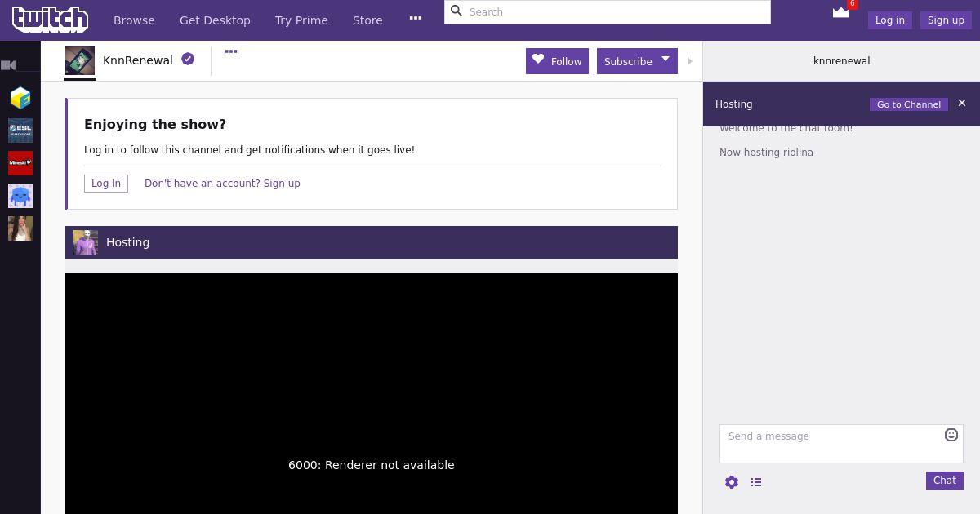The width and height of the screenshot is (980, 514).
Task: Open chat settings gear icon
Action: point(732,482)
